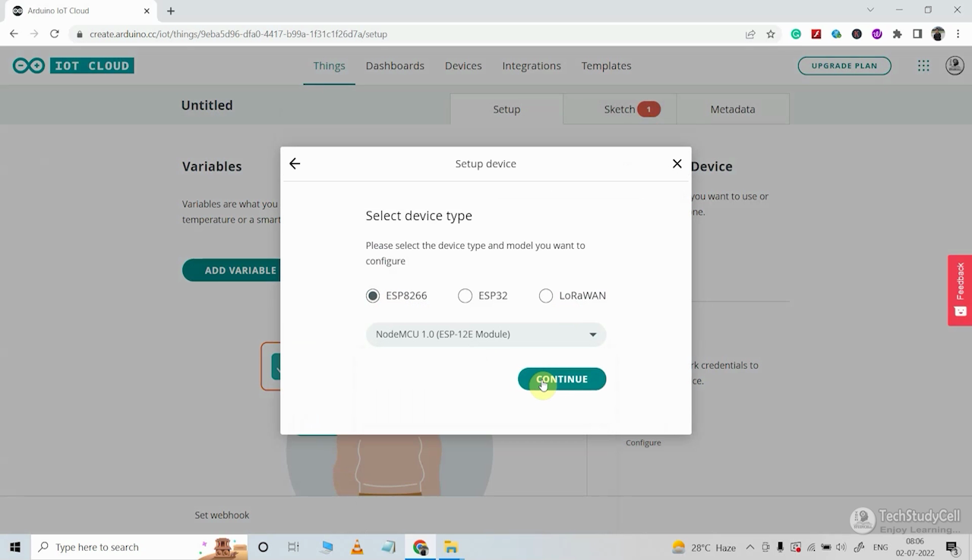Switch to Chrome in the taskbar
This screenshot has height=560, width=972.
(x=421, y=547)
